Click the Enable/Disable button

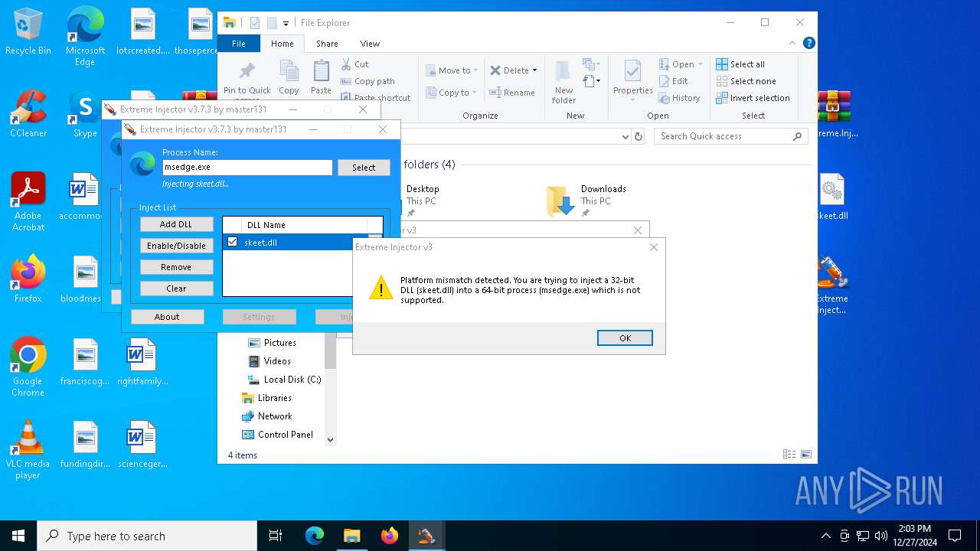point(176,246)
